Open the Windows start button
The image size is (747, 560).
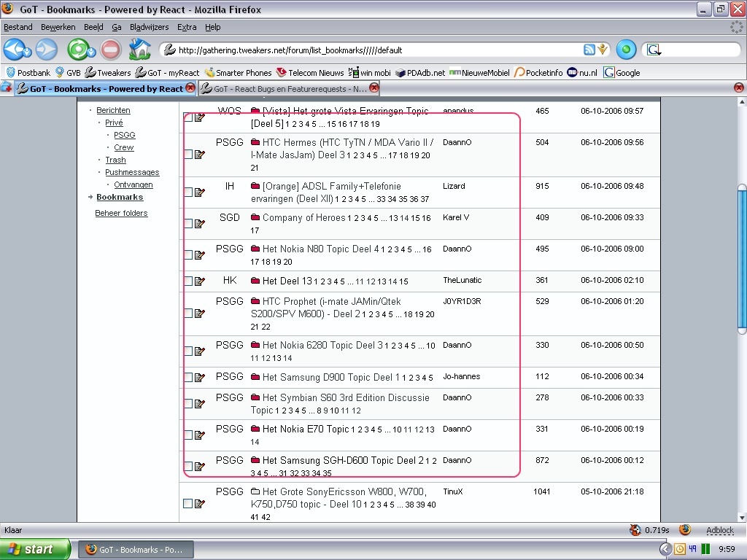[x=35, y=549]
